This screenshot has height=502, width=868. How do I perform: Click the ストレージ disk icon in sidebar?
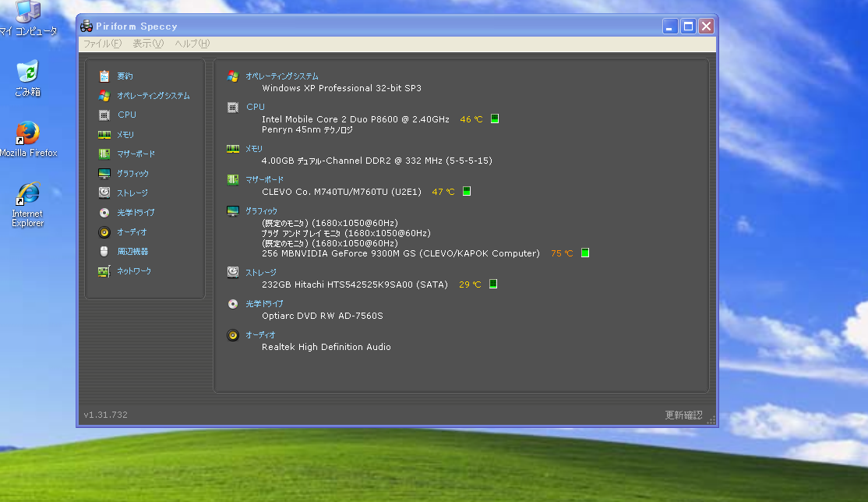pos(104,193)
